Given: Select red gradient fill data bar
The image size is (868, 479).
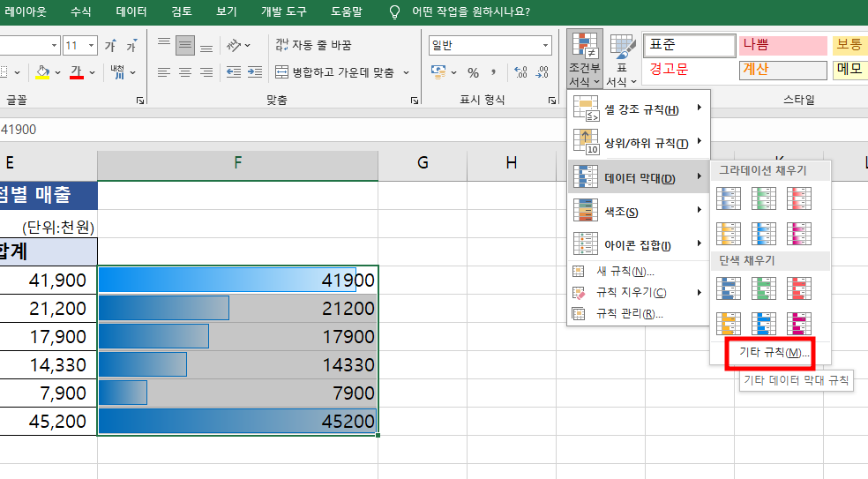Looking at the screenshot, I should coord(799,198).
